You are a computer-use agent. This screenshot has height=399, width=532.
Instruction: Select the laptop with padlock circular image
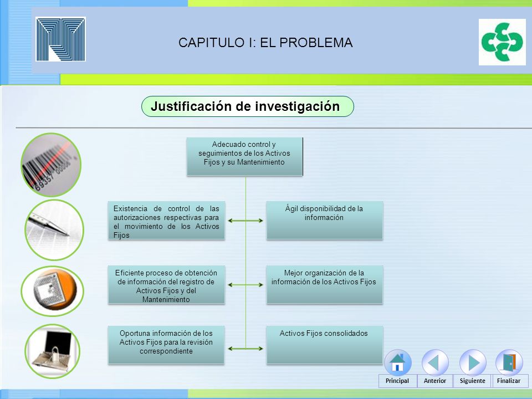tap(53, 351)
